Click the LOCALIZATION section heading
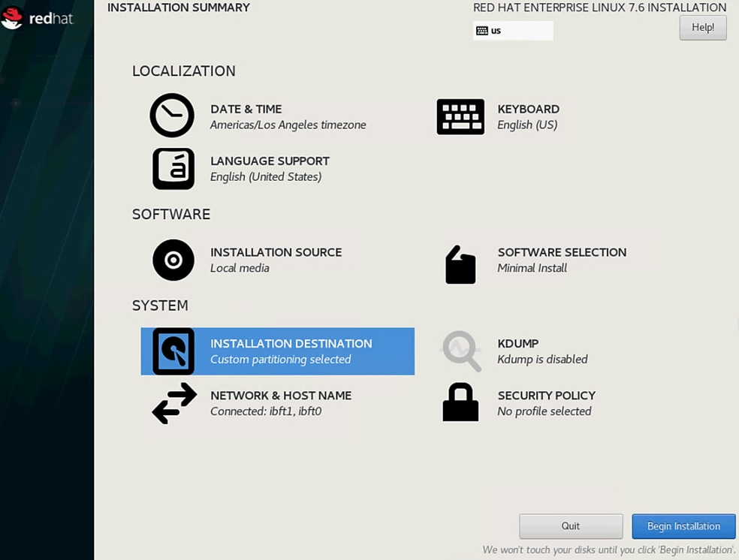Screen dimensions: 739x560 184,71
